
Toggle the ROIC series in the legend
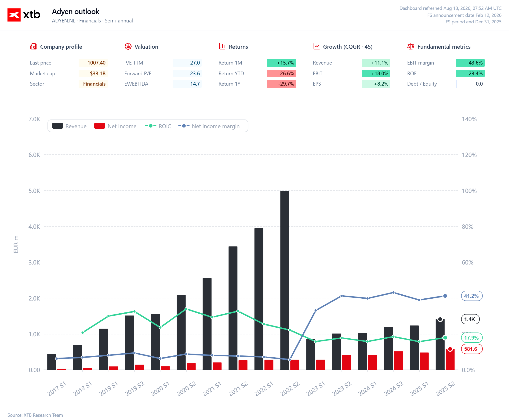158,126
